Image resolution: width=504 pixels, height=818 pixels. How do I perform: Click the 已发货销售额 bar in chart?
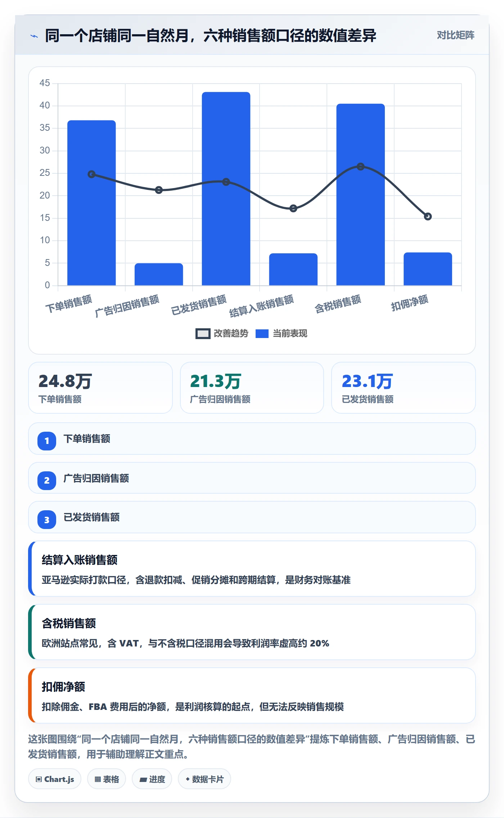(x=226, y=189)
